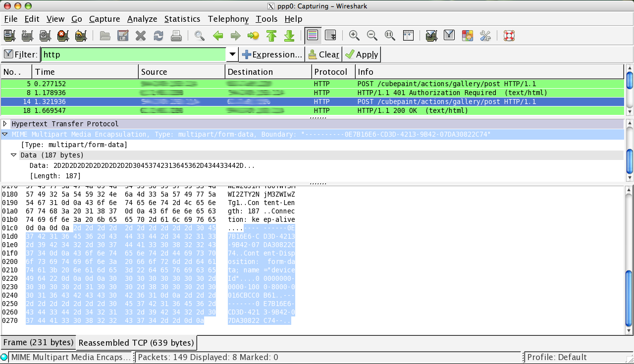Jump to first packet up arrow
634x364 pixels.
(x=271, y=36)
